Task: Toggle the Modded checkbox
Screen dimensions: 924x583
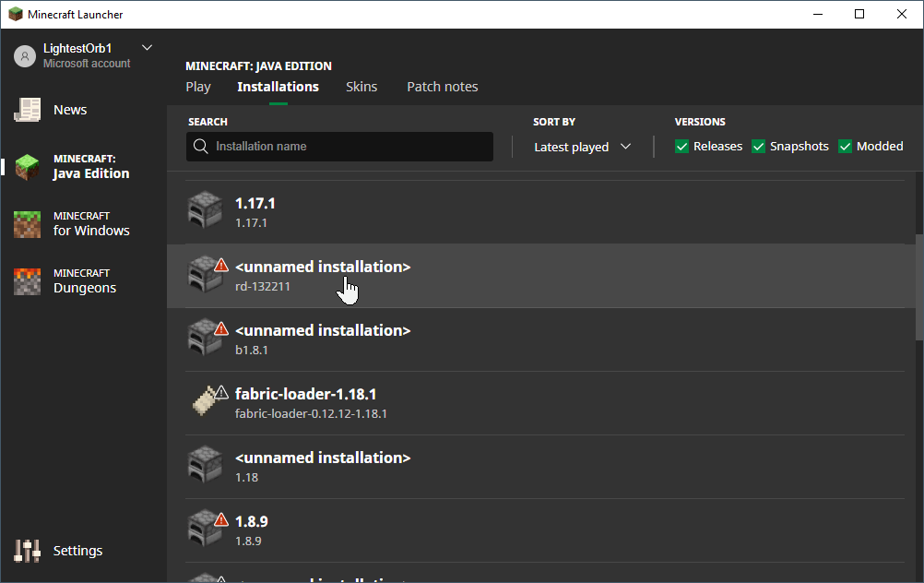Action: (845, 146)
